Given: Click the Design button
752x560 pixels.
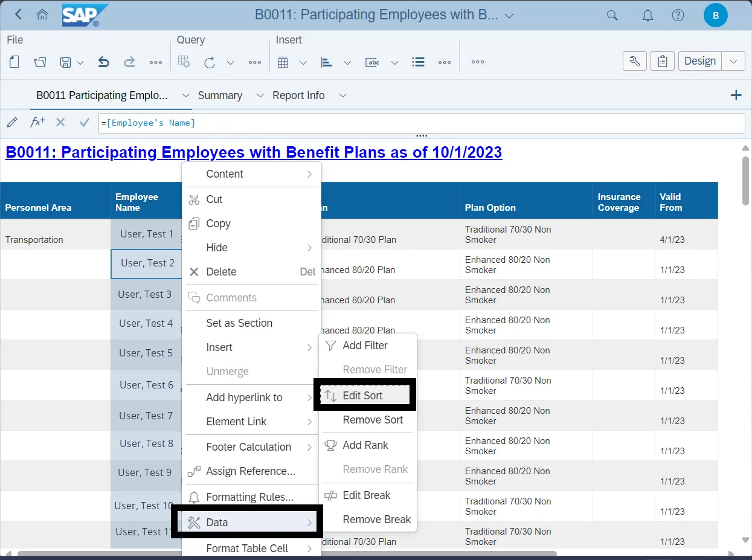Looking at the screenshot, I should pyautogui.click(x=700, y=61).
